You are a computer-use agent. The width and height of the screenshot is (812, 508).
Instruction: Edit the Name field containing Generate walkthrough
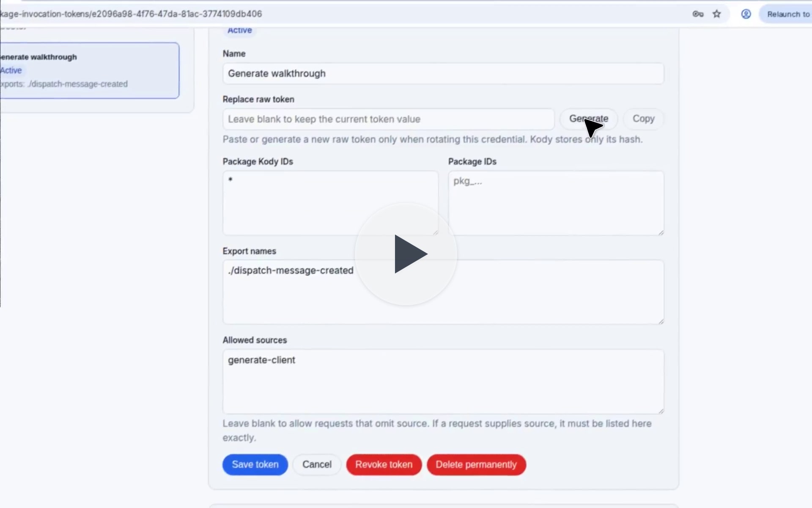(x=443, y=74)
